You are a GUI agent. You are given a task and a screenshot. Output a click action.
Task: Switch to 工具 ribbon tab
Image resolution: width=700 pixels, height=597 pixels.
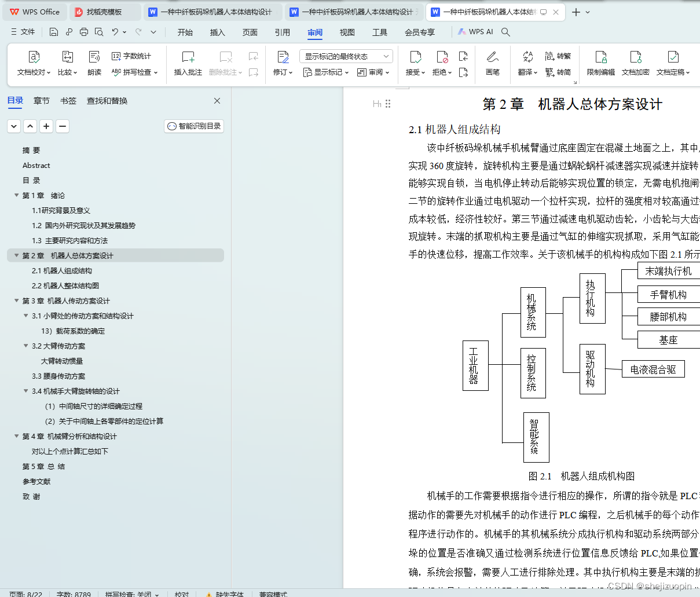click(x=380, y=32)
